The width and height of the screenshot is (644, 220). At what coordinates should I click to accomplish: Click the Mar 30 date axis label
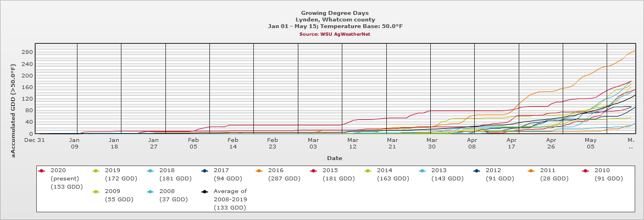[432, 143]
